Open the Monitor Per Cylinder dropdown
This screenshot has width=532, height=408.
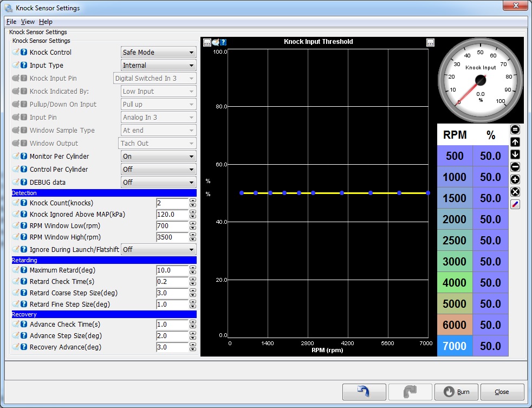(x=158, y=157)
